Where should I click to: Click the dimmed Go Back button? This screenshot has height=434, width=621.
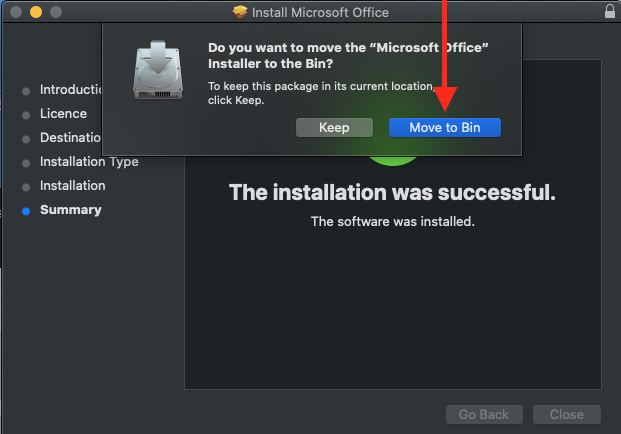coord(484,414)
